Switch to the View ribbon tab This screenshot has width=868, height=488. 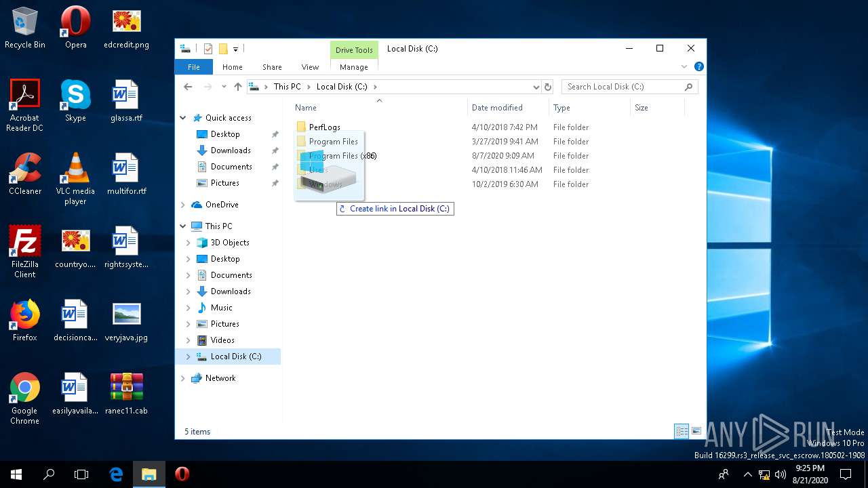click(x=310, y=67)
